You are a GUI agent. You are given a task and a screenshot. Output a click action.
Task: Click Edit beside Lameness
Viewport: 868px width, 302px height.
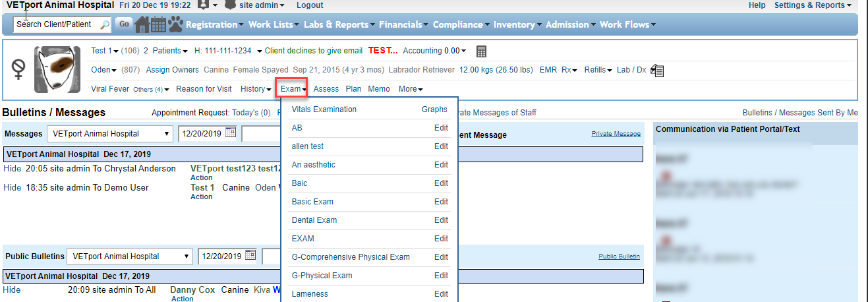pyautogui.click(x=441, y=294)
